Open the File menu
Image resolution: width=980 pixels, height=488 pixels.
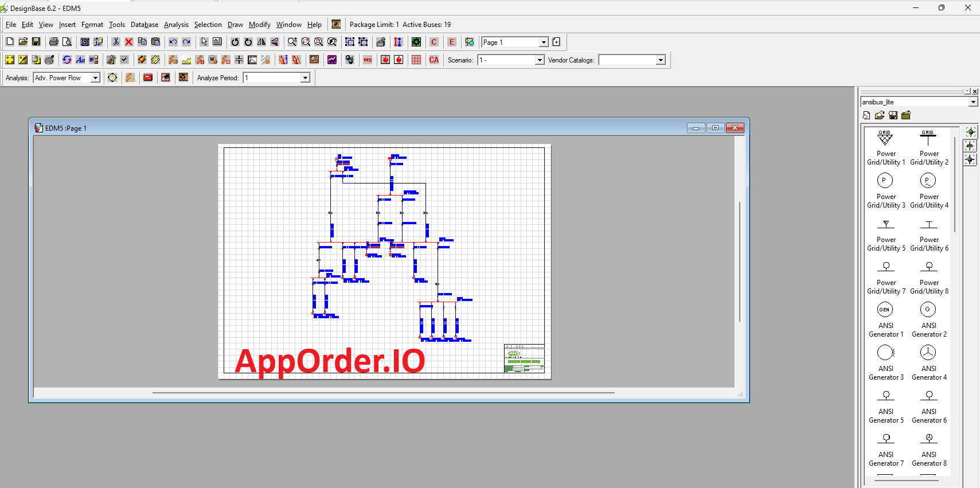[11, 25]
